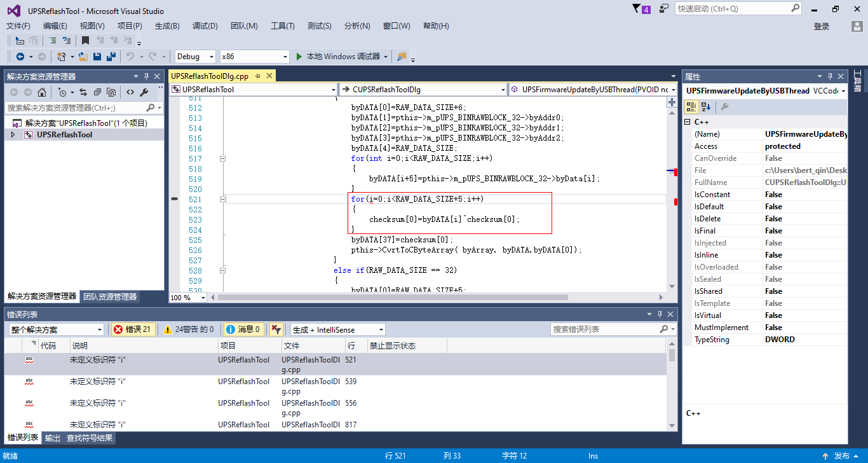Screen dimensions: 868x463
Task: Click the Redo arrow icon
Action: 153,57
